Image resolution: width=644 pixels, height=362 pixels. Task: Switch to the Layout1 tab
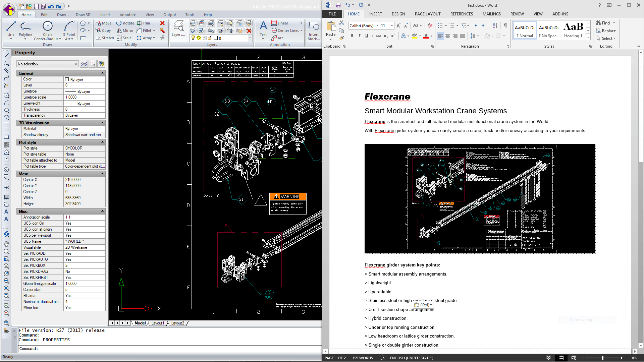158,323
